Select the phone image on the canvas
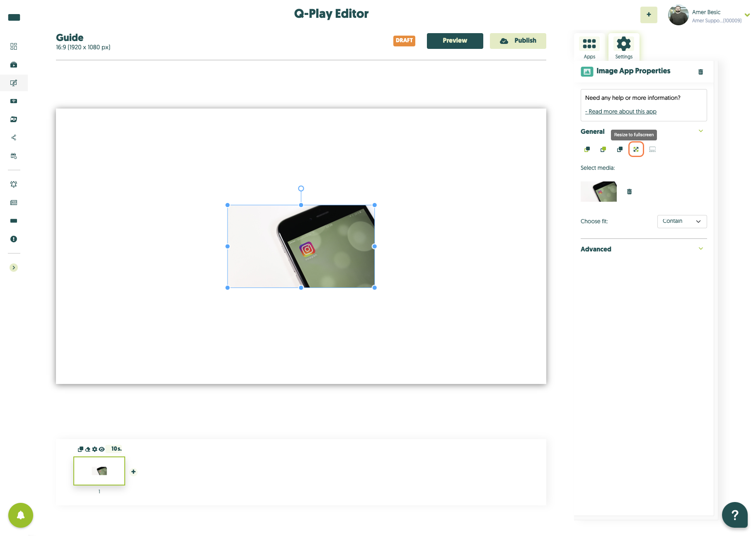 tap(301, 246)
